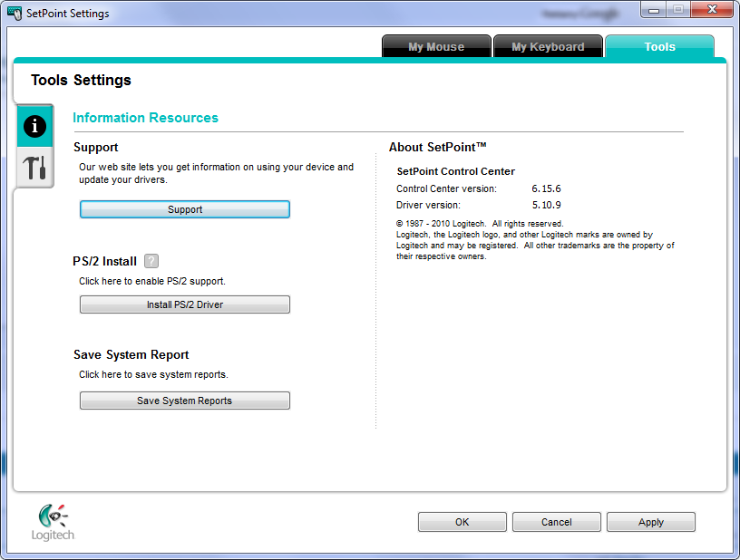Click the '© 1987 - 2010 Logitech' copyright line

(480, 224)
